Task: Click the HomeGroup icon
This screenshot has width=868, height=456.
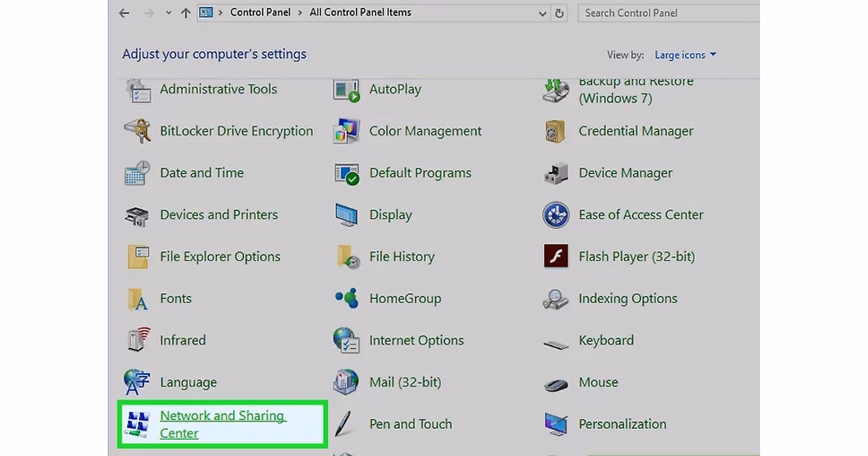Action: click(346, 298)
